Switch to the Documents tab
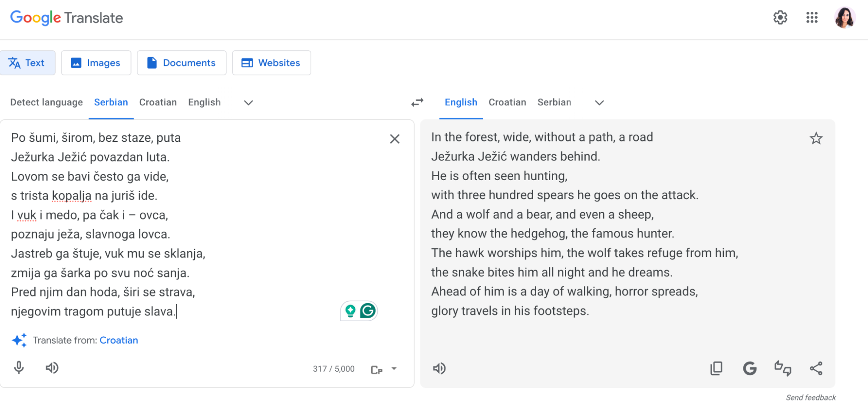868x420 pixels. tap(182, 62)
